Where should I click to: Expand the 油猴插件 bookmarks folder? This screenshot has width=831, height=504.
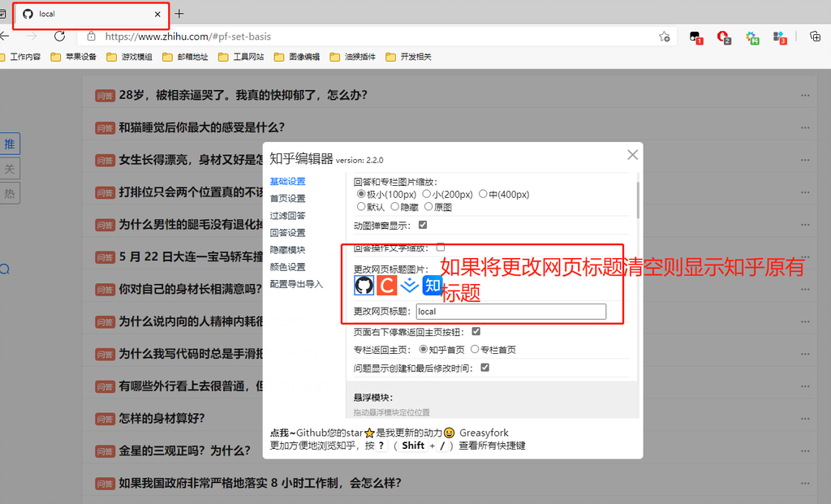(x=353, y=57)
